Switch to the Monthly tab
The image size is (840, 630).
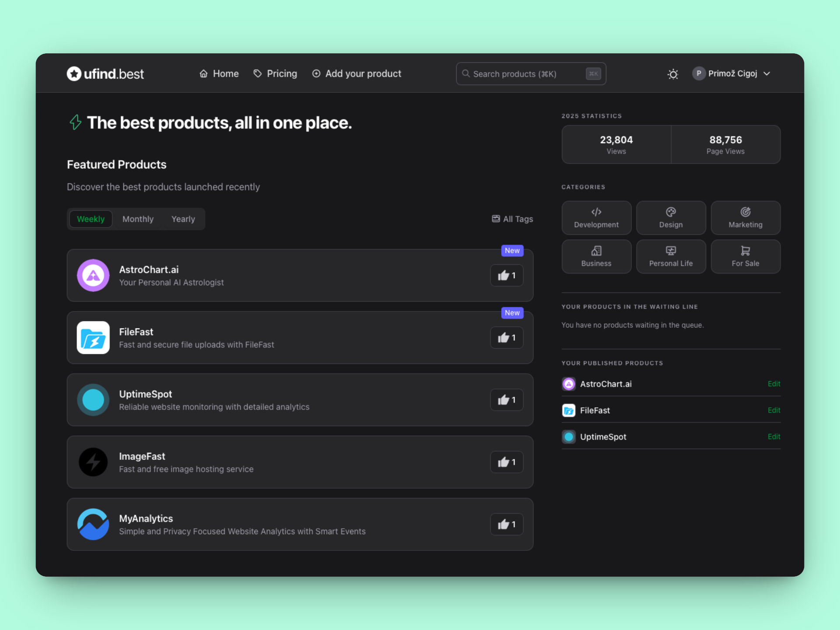[x=138, y=219]
